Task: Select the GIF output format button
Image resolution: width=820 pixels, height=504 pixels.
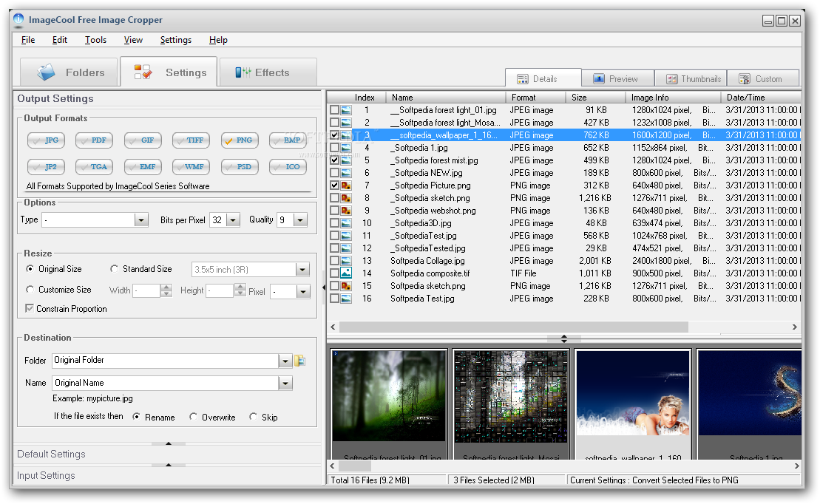Action: coord(143,140)
